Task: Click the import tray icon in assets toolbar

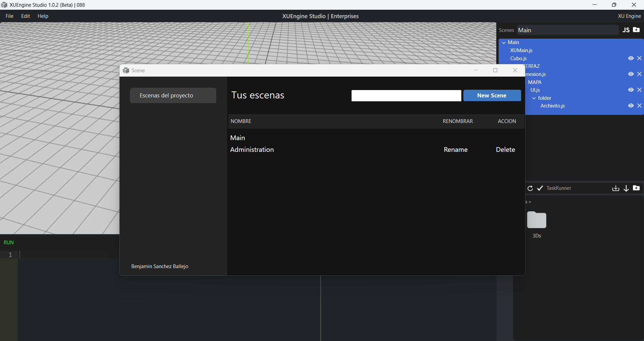Action: point(615,188)
